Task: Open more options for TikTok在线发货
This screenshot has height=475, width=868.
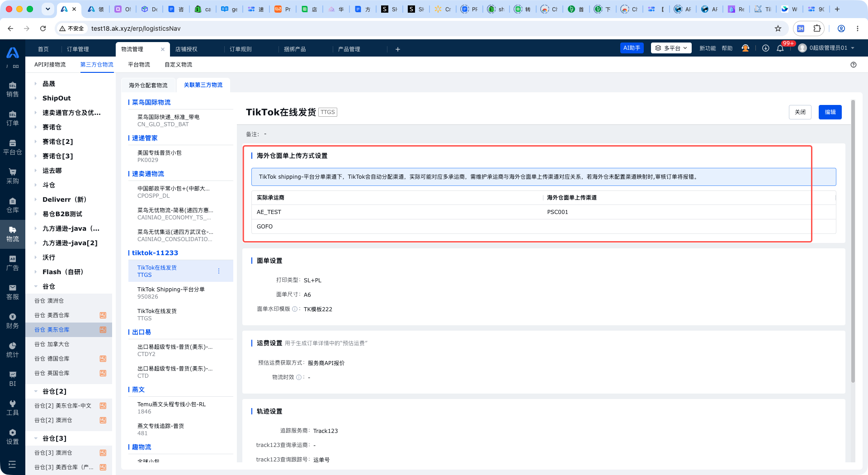Action: [x=219, y=271]
